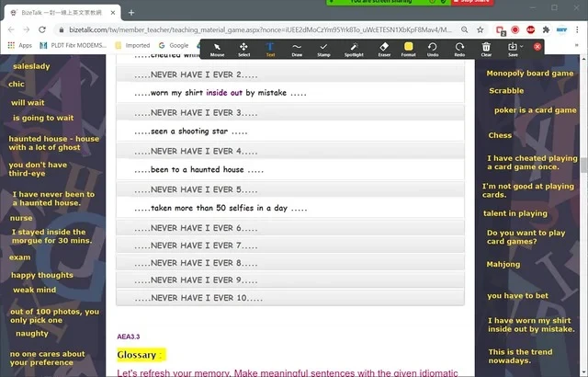The width and height of the screenshot is (588, 377).
Task: Go forward in browser history
Action: click(x=27, y=29)
